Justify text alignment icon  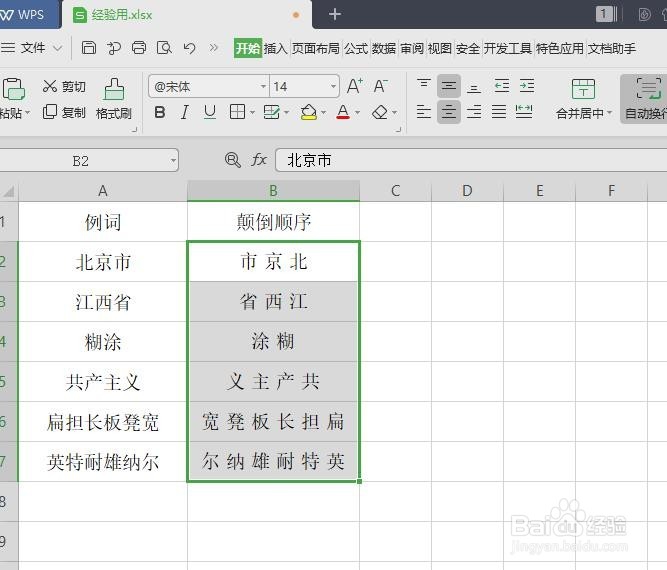pos(499,112)
